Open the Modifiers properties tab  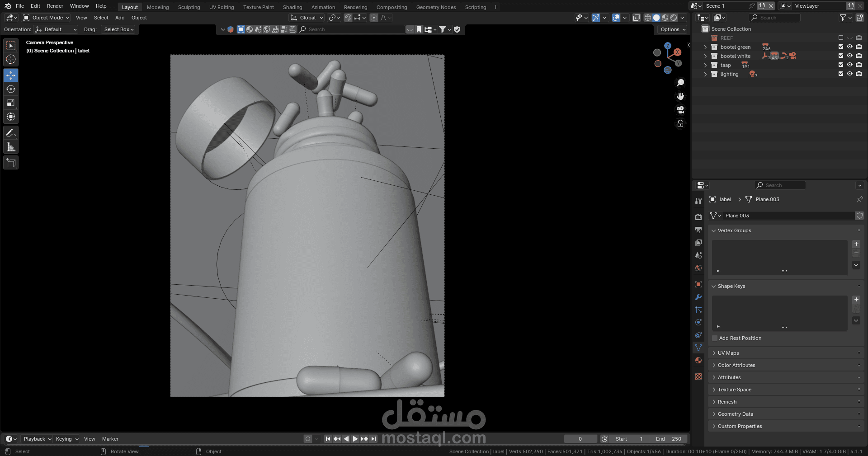point(698,297)
